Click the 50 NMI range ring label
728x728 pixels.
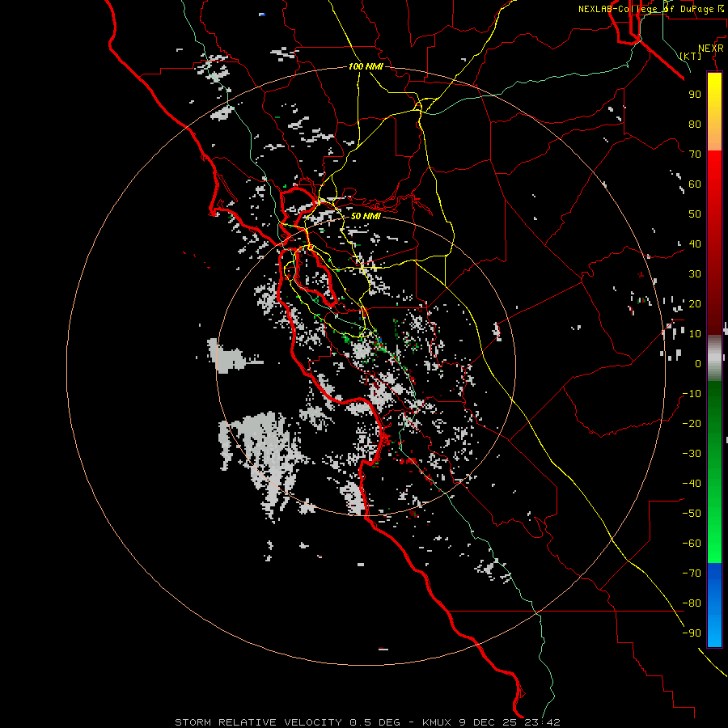(x=366, y=216)
